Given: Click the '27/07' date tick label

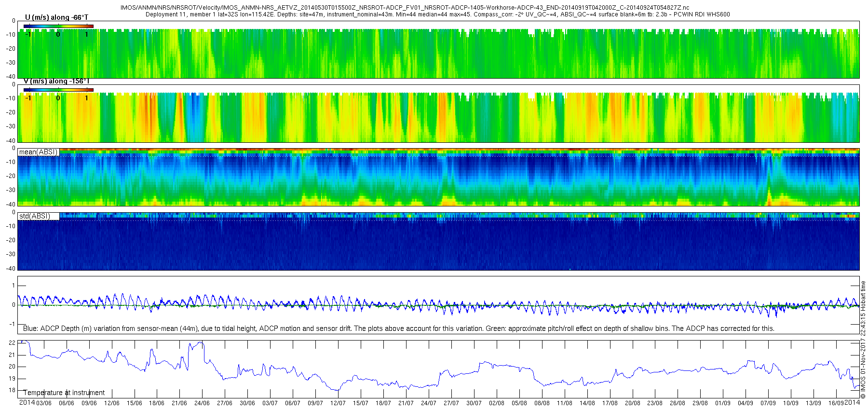Looking at the screenshot, I should (451, 403).
